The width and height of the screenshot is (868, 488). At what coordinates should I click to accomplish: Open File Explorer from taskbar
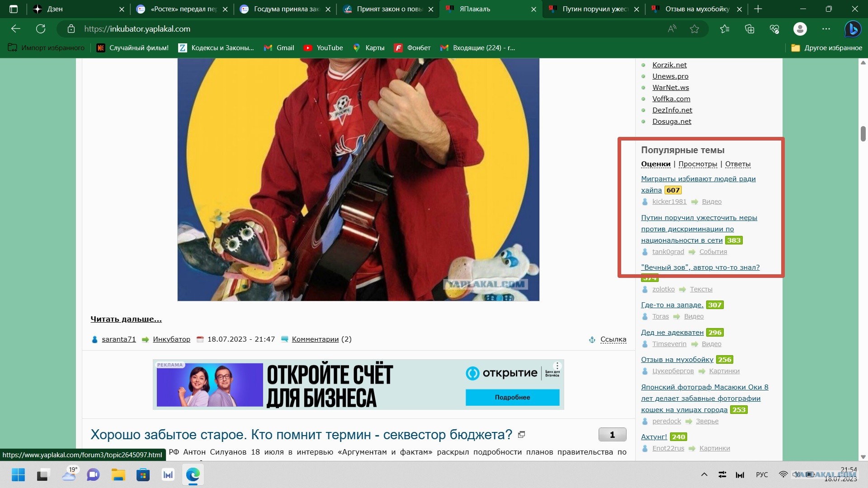118,475
